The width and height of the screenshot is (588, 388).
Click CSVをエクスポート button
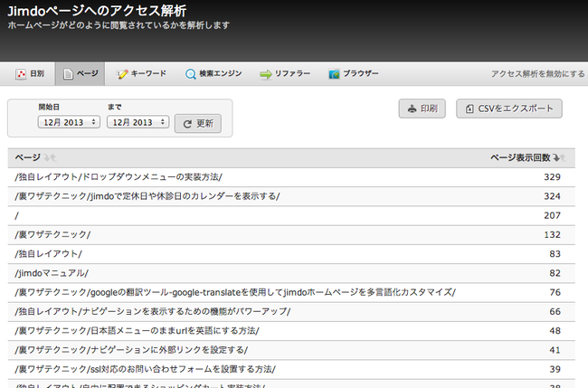(x=509, y=109)
